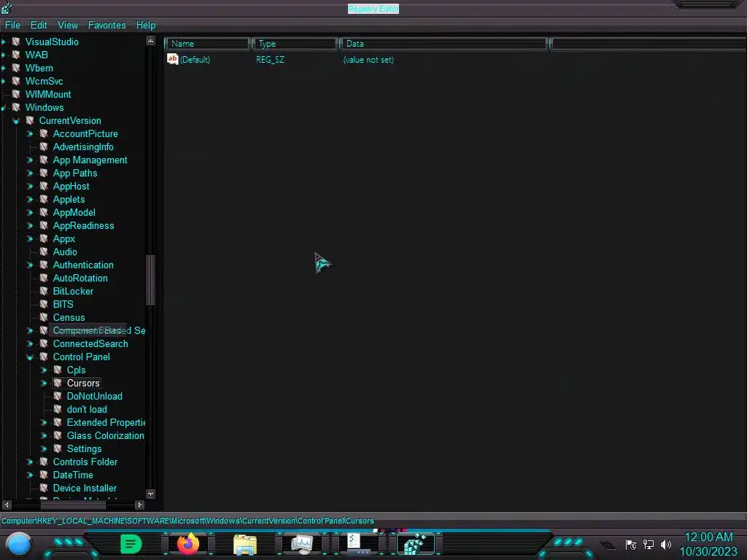This screenshot has height=560, width=747.
Task: Click the BitLocker key folder icon
Action: (x=44, y=291)
